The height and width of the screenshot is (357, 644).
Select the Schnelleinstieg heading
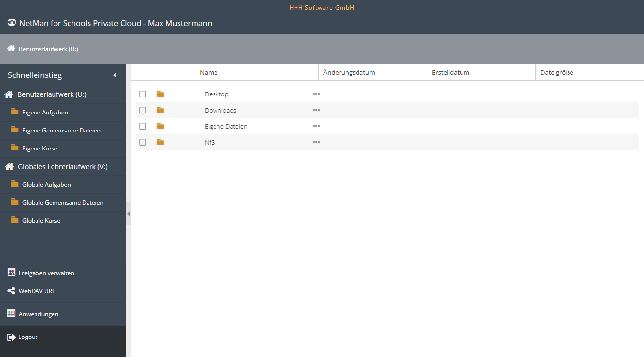(35, 75)
